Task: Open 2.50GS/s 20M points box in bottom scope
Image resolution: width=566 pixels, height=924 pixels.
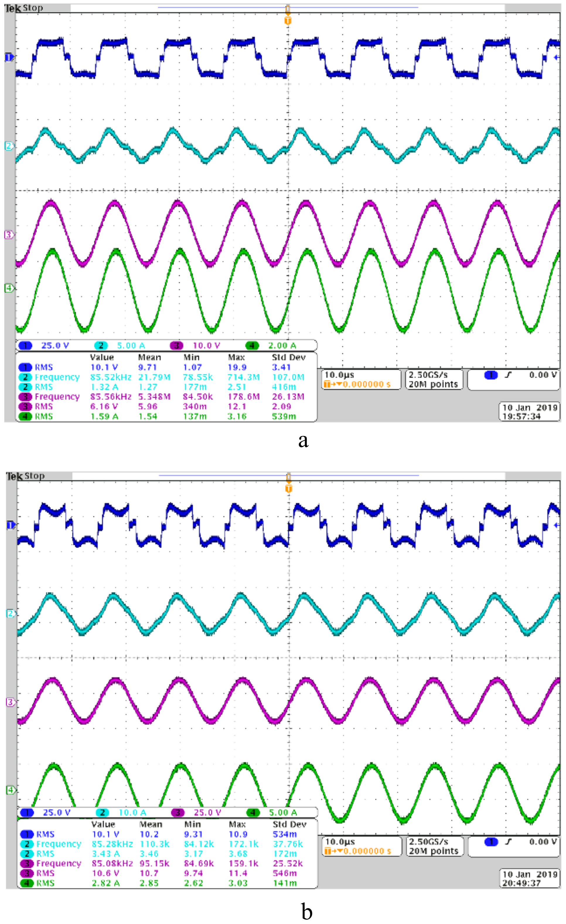Action: coord(435,846)
